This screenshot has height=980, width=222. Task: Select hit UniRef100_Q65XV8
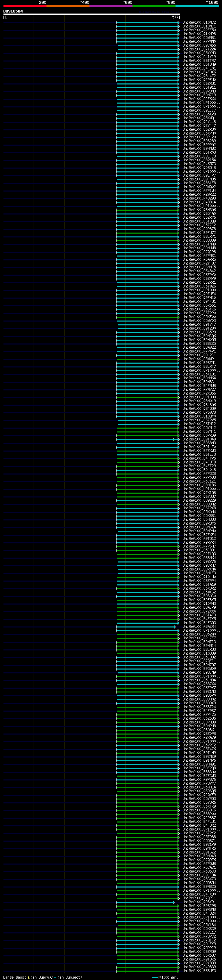(x=199, y=114)
